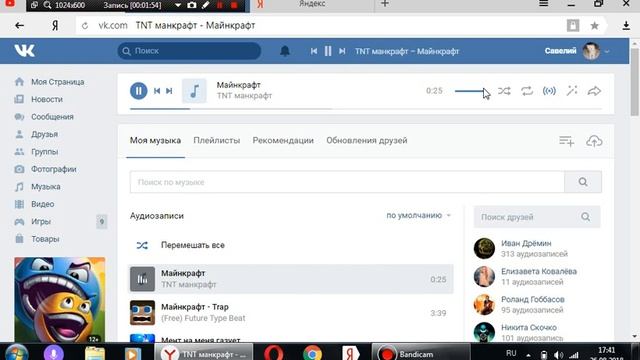Go to previous track in audio player
The height and width of the screenshot is (360, 640).
pyautogui.click(x=157, y=91)
